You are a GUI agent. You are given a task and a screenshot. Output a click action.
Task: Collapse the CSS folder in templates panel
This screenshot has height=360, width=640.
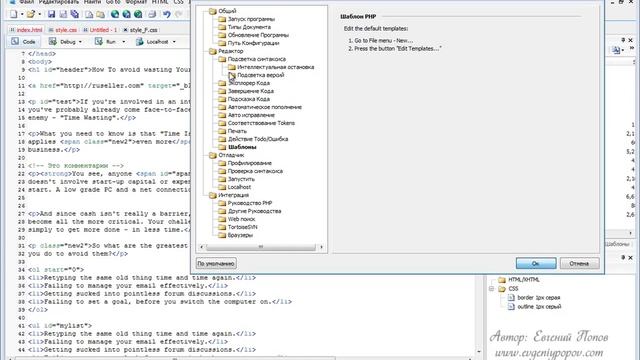point(491,289)
